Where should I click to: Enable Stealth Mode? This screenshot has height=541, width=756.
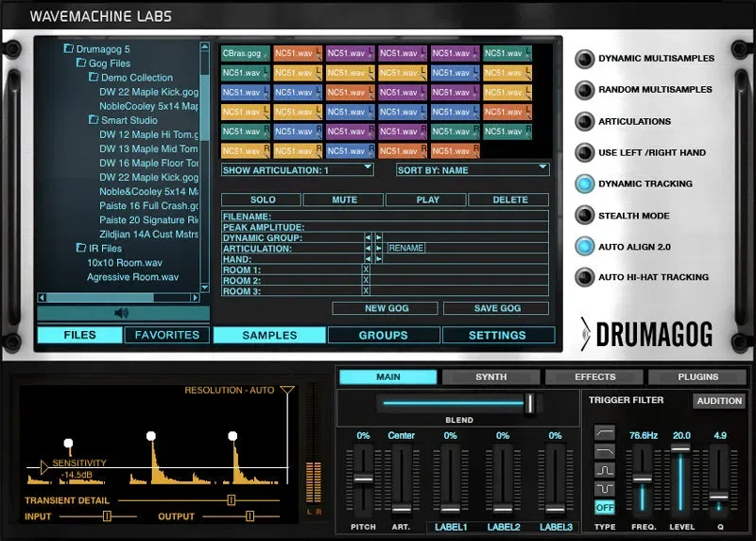pyautogui.click(x=585, y=216)
